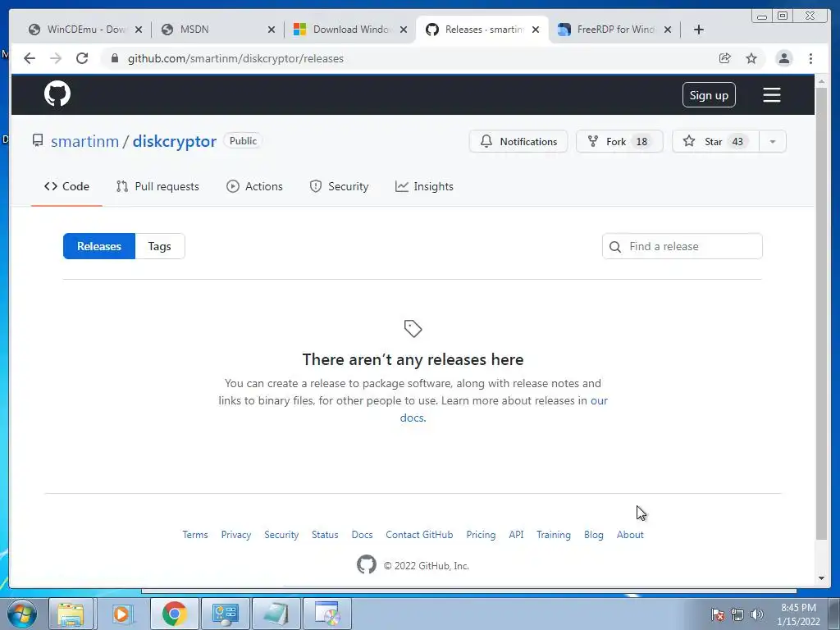Open the Windows Start button
Screen dimensions: 840x630
22,614
